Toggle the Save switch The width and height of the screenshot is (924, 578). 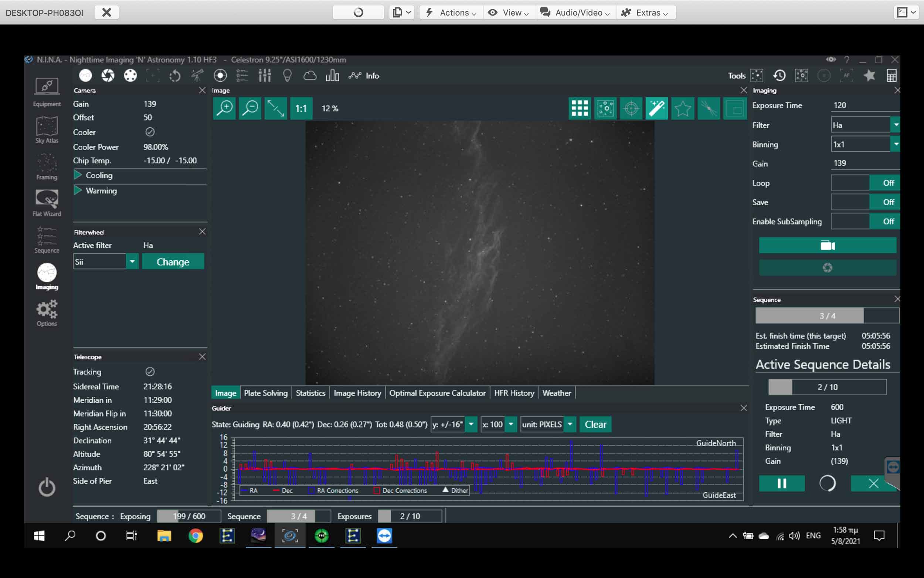865,202
